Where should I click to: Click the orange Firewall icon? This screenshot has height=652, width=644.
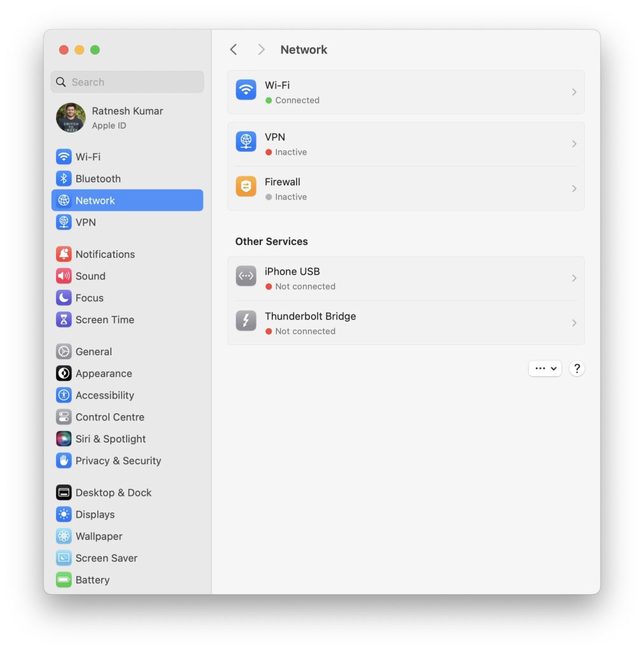246,187
